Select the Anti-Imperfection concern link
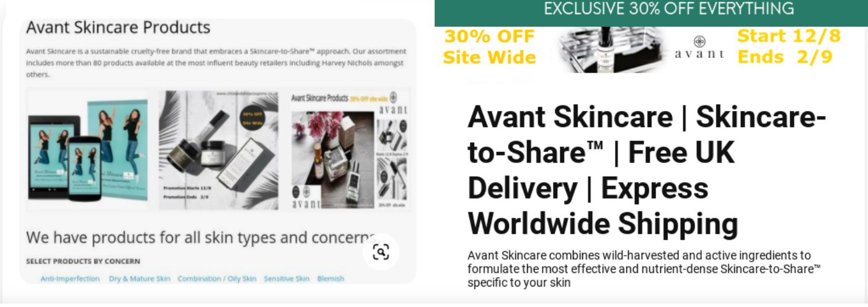The width and height of the screenshot is (868, 307). tap(70, 278)
